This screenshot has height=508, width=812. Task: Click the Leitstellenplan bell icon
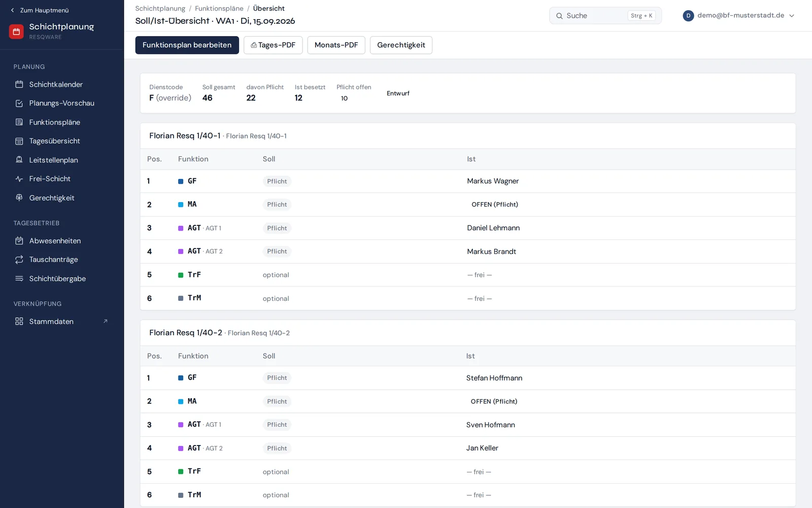19,160
